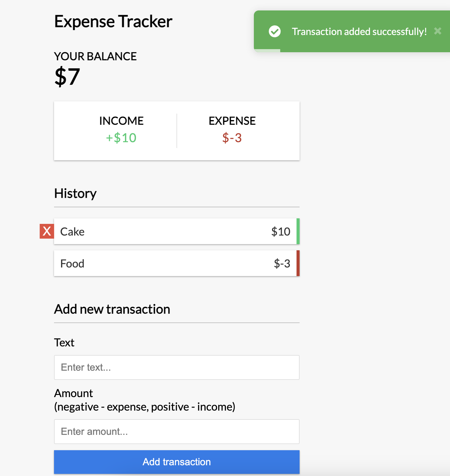The width and height of the screenshot is (450, 476).
Task: Click the +$10 income total
Action: coord(121,138)
